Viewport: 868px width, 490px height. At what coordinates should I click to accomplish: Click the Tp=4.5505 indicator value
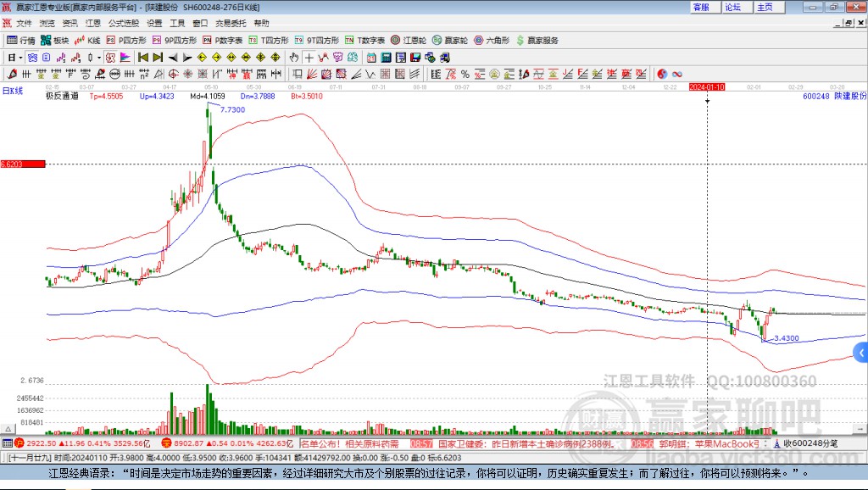(106, 97)
